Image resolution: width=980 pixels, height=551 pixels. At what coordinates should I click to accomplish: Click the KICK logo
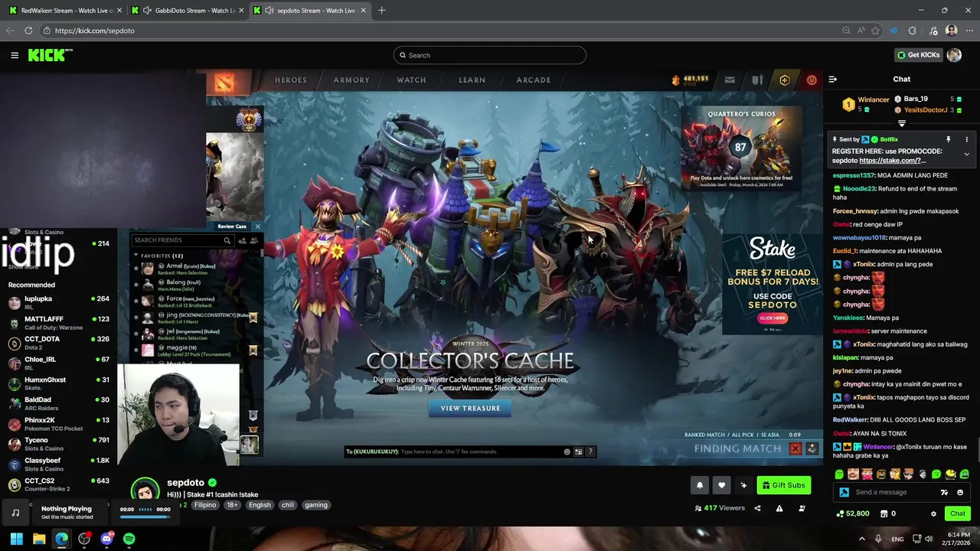[x=50, y=55]
